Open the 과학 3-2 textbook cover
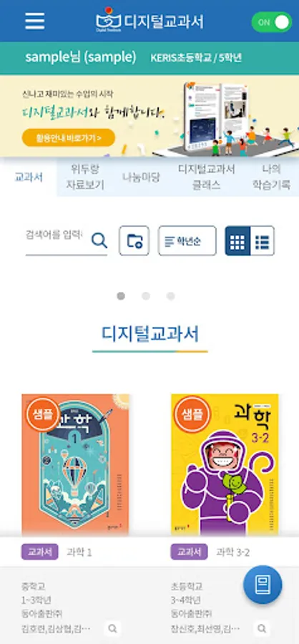Image resolution: width=299 pixels, height=644 pixels. [x=225, y=465]
